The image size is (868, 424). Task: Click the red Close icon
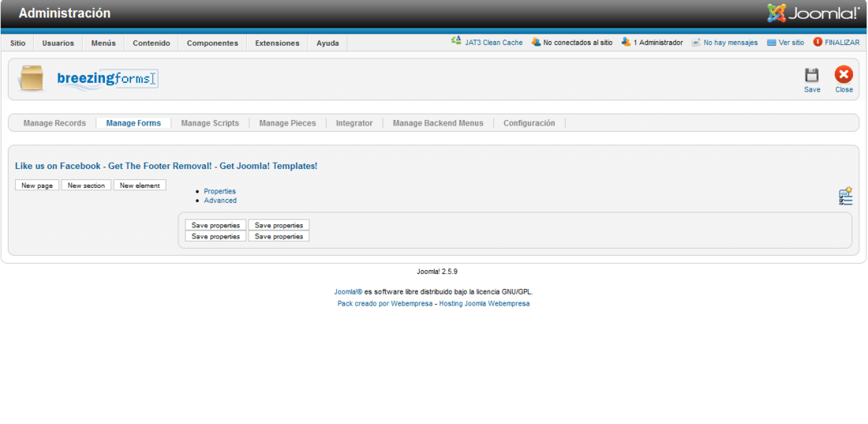click(x=844, y=75)
